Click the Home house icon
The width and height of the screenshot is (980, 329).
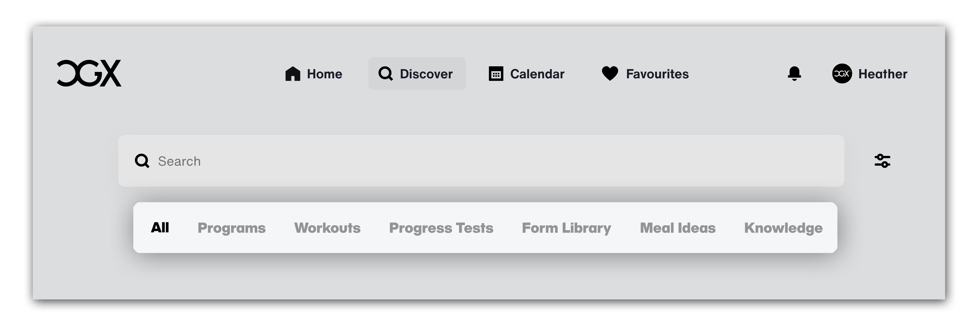click(293, 74)
